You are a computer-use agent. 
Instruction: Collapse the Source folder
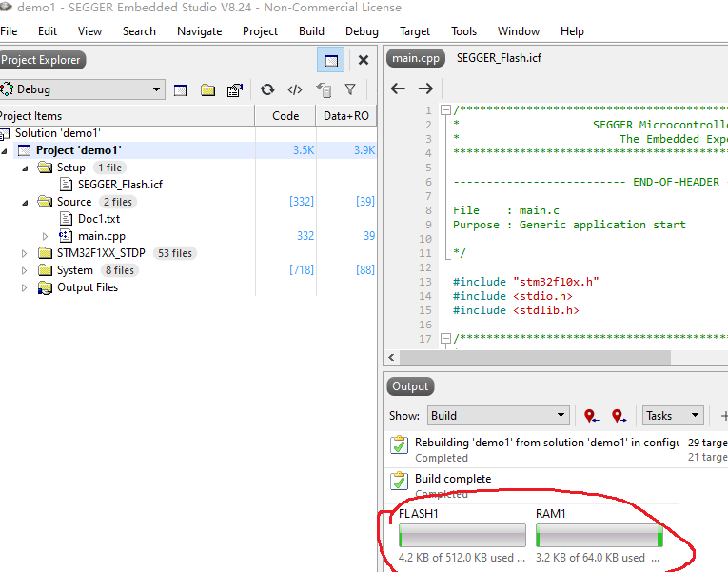(25, 203)
